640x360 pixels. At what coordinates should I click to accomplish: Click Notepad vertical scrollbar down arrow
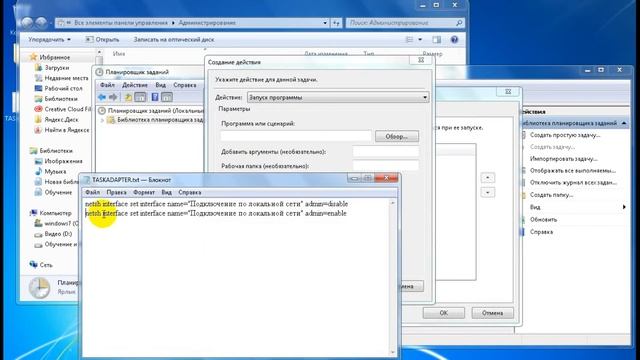click(x=393, y=353)
